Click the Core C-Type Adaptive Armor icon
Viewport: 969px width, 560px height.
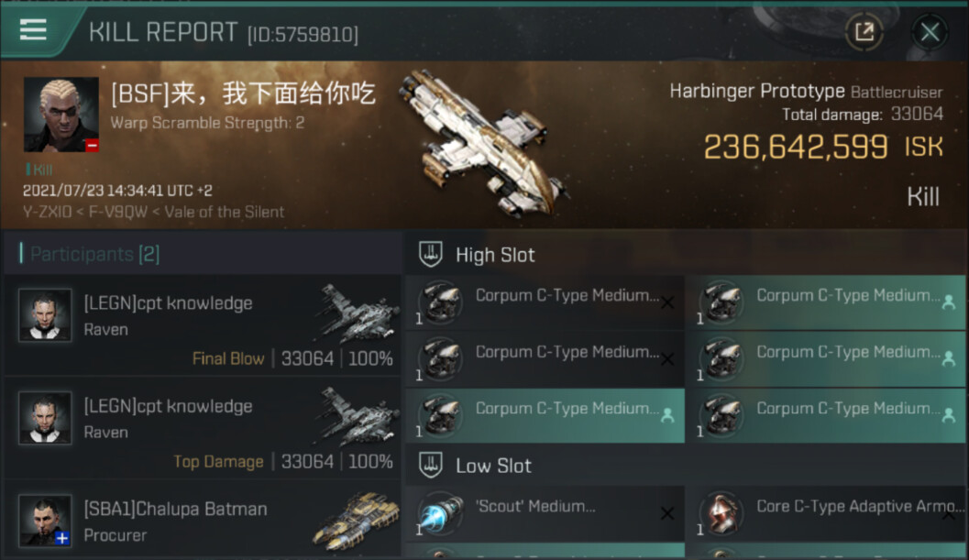[x=721, y=513]
